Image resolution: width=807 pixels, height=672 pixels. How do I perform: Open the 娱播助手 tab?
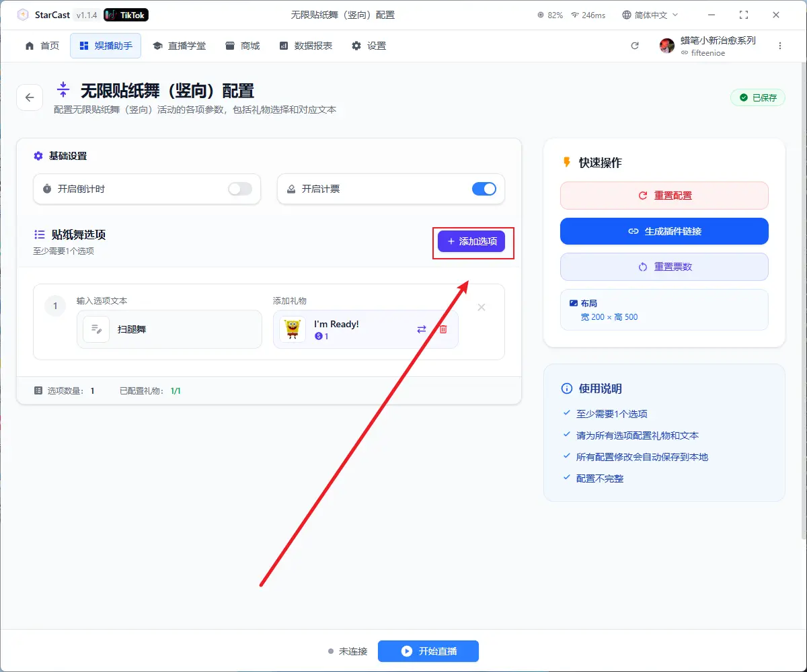click(106, 46)
